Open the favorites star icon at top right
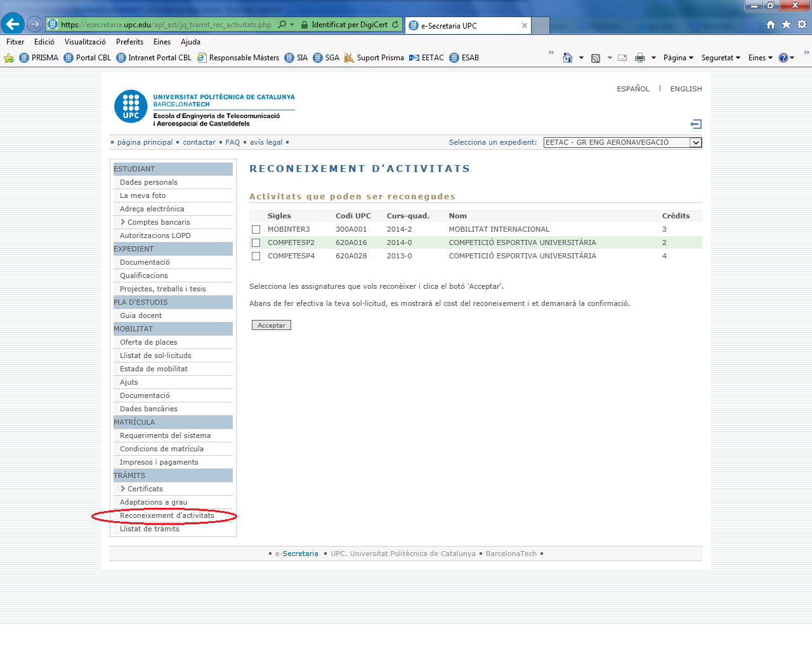This screenshot has height=650, width=812. pos(786,24)
